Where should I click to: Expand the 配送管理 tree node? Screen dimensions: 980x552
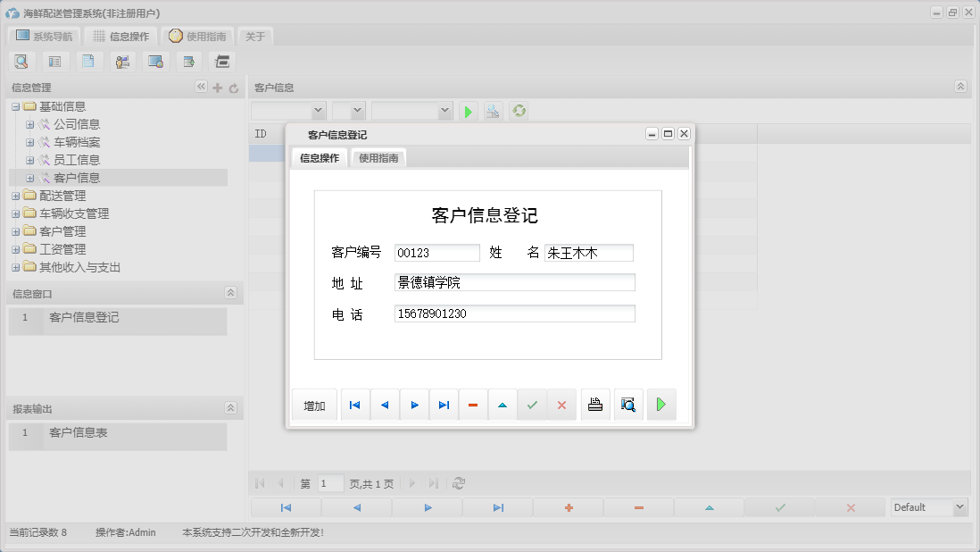pos(14,195)
